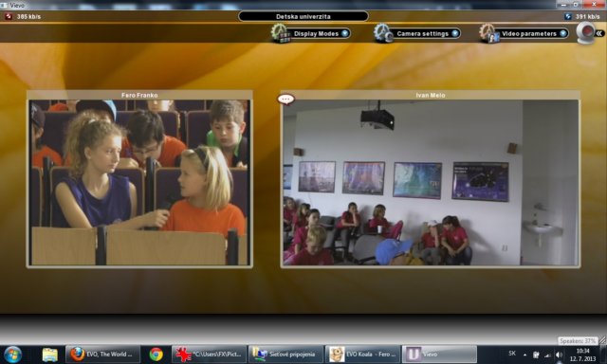The height and width of the screenshot is (364, 607).
Task: Click the Detska univerzita title bar label
Action: (x=303, y=17)
